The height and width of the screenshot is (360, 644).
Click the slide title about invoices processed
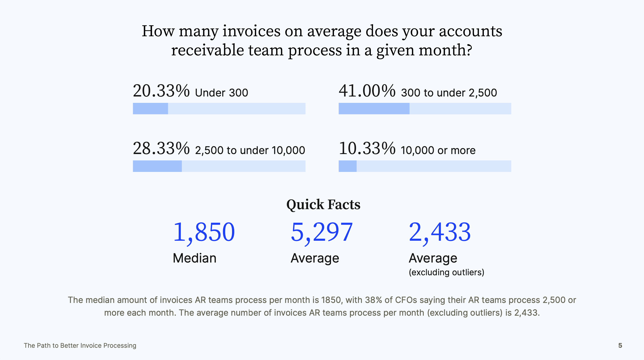[x=322, y=40]
